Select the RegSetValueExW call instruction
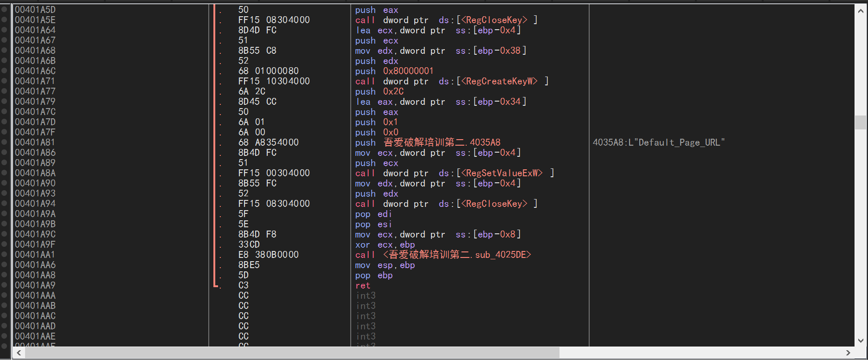Image resolution: width=868 pixels, height=360 pixels. [x=455, y=173]
